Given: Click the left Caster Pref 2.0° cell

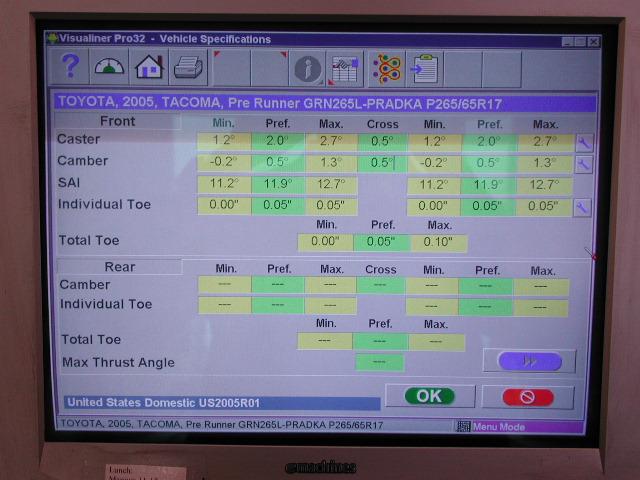Looking at the screenshot, I should [x=278, y=141].
